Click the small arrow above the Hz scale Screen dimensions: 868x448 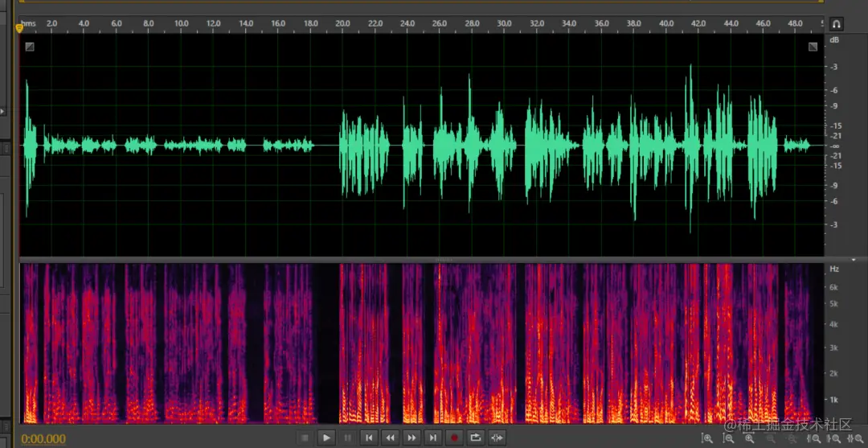click(x=854, y=260)
